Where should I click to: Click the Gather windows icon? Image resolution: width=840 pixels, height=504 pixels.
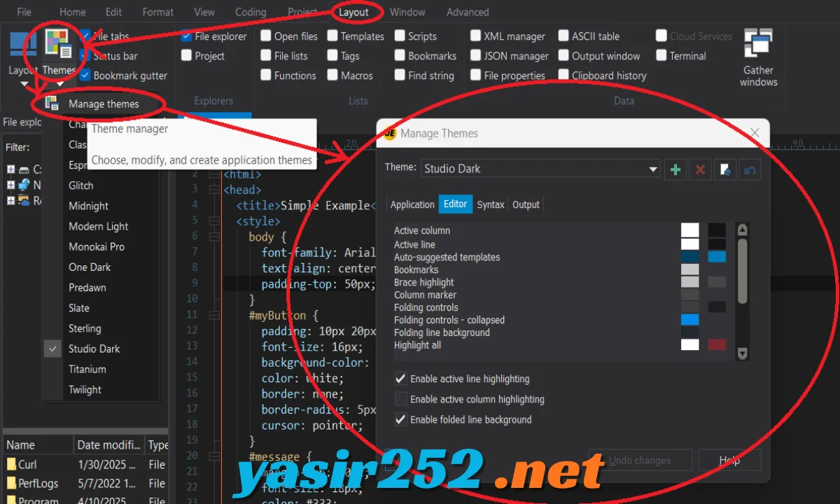pos(758,43)
